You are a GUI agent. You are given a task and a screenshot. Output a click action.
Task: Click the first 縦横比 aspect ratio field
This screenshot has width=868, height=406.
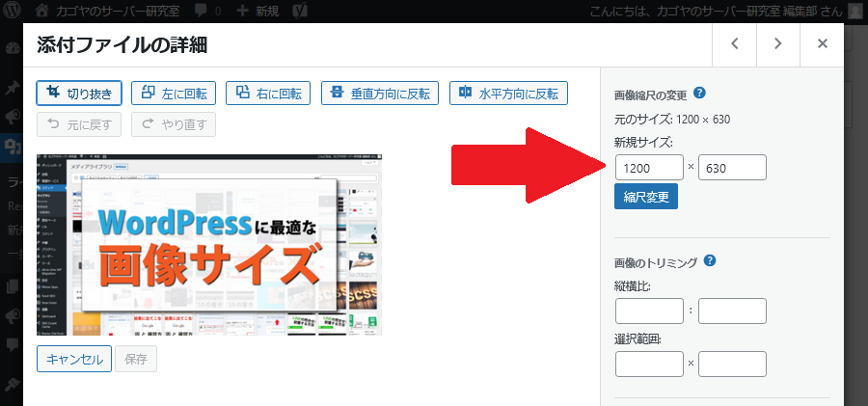(x=649, y=311)
